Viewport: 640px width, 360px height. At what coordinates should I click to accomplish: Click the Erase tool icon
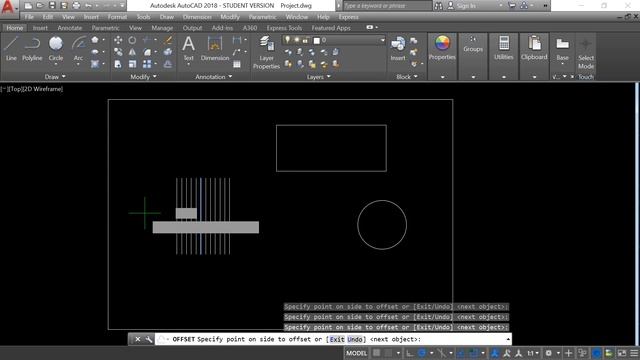168,40
